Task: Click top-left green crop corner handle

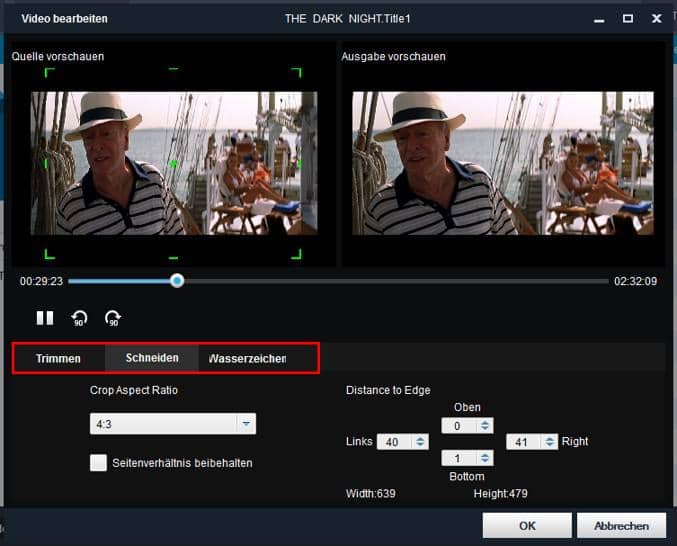Action: [49, 72]
